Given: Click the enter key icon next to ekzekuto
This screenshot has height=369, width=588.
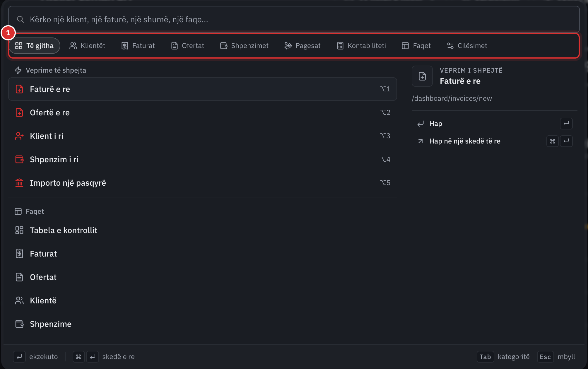Looking at the screenshot, I should 19,357.
